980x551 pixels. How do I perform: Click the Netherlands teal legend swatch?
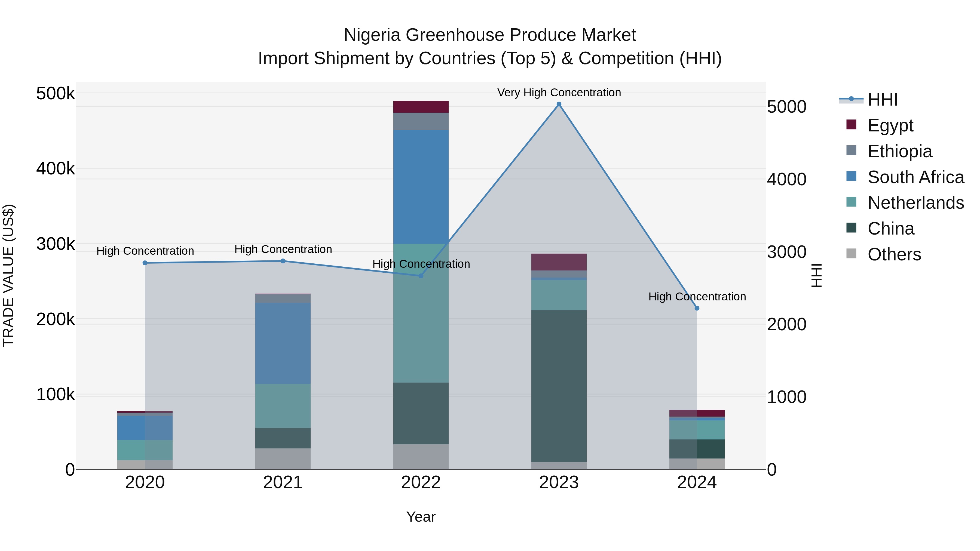pyautogui.click(x=852, y=202)
